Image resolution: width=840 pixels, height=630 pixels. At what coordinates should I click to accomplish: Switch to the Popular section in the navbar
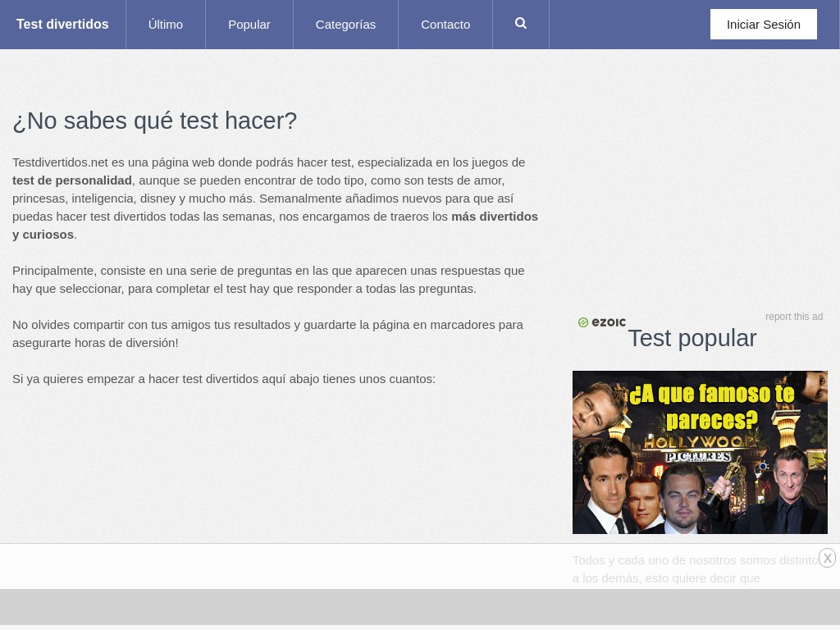tap(249, 24)
